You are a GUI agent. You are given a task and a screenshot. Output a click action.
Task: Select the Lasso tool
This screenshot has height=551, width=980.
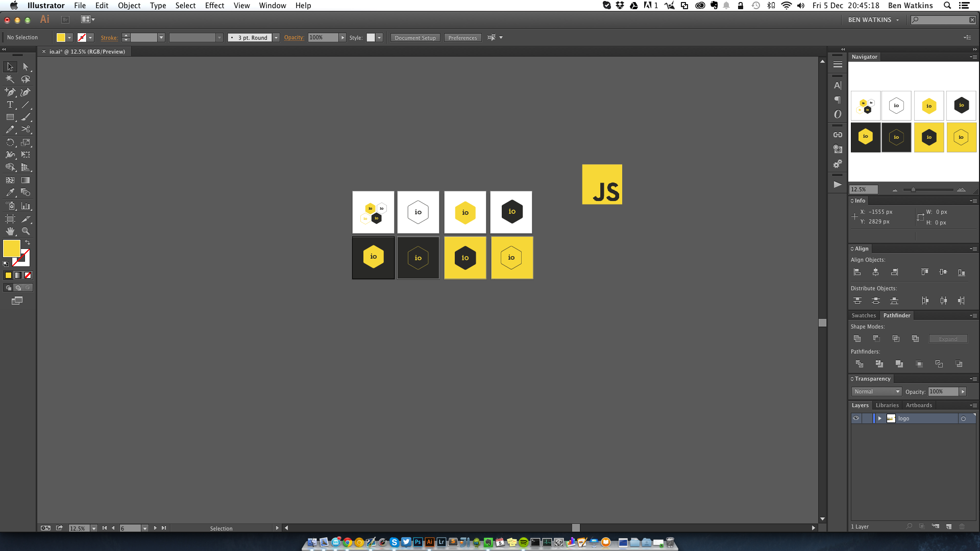[26, 80]
